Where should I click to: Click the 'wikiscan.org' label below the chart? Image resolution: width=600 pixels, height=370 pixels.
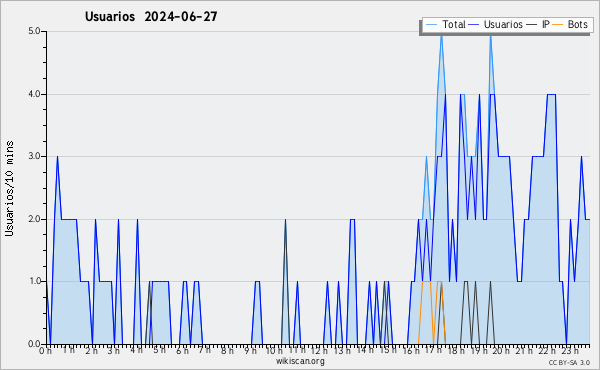click(300, 361)
